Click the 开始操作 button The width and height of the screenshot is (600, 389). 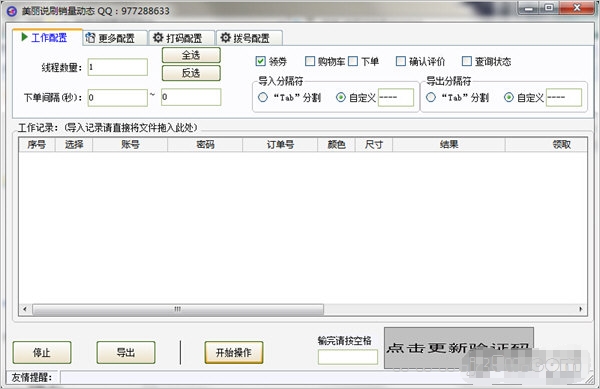tap(234, 352)
